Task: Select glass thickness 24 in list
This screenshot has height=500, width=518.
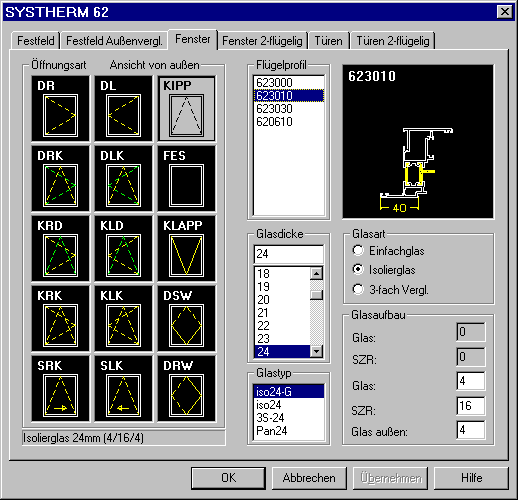Action: [x=282, y=352]
